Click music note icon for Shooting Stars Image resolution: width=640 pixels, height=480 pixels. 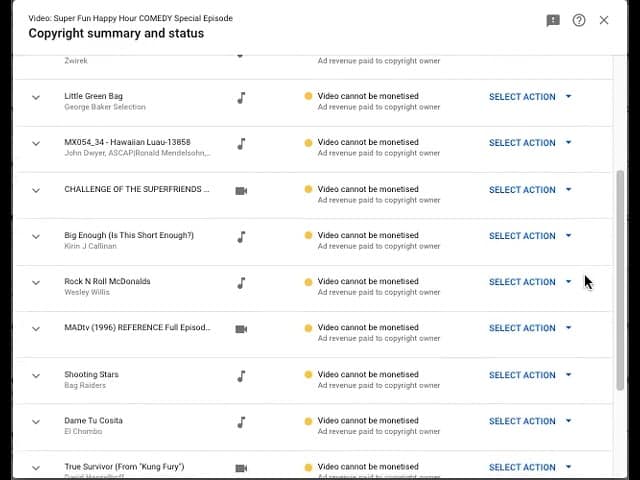coord(241,376)
